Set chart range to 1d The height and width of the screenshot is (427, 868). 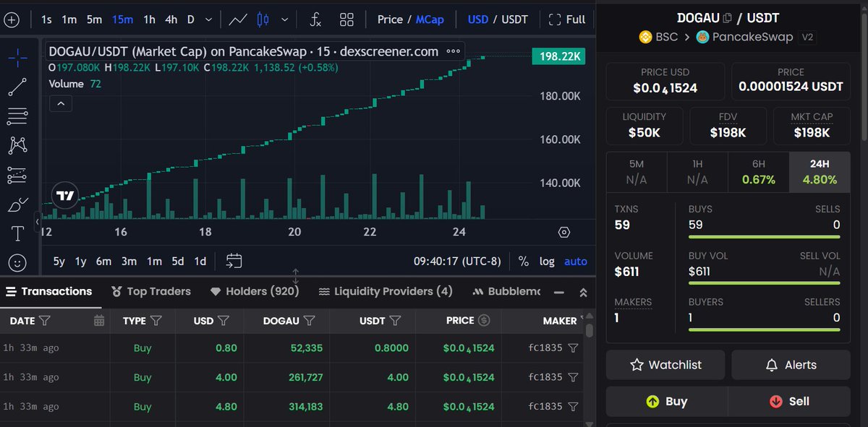point(200,261)
